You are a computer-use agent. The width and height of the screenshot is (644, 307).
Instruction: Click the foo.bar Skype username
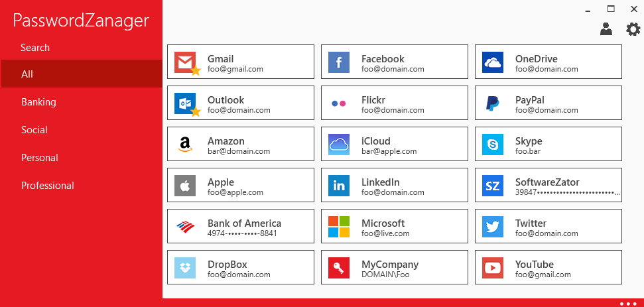(x=528, y=151)
